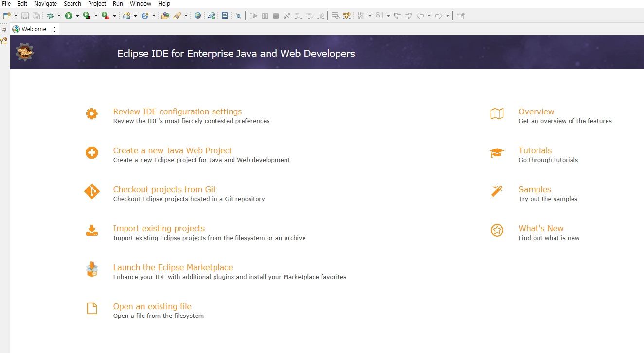Expand the Forward history dropdown arrow

[x=447, y=16]
